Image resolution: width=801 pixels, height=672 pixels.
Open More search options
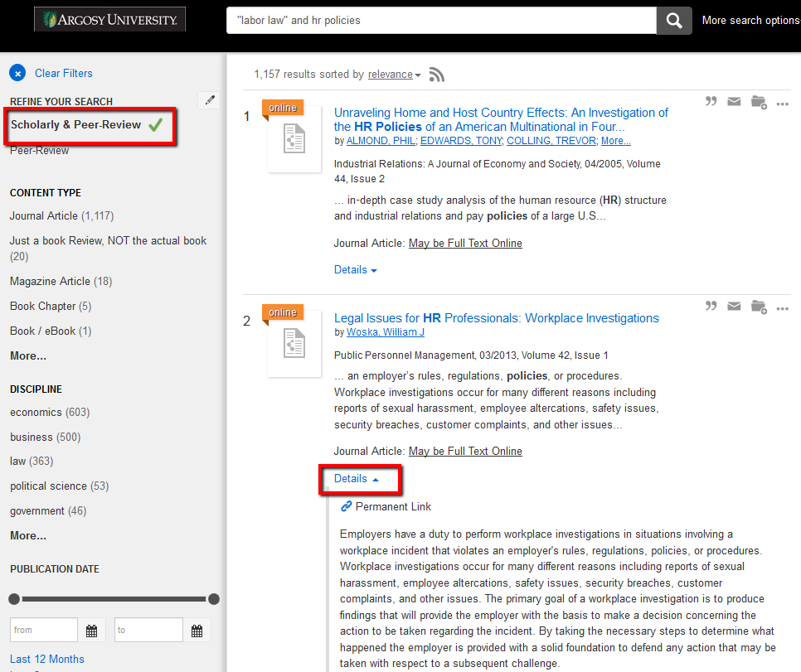(x=751, y=21)
